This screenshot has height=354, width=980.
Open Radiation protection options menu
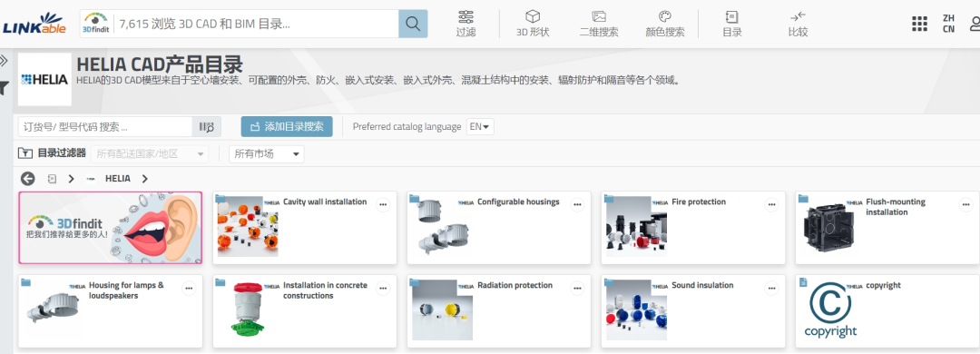[x=577, y=289]
